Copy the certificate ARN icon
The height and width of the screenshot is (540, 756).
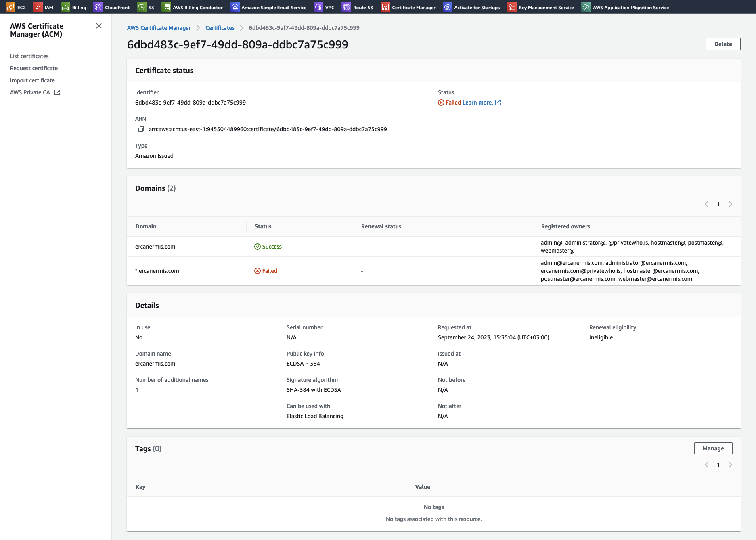click(x=141, y=129)
